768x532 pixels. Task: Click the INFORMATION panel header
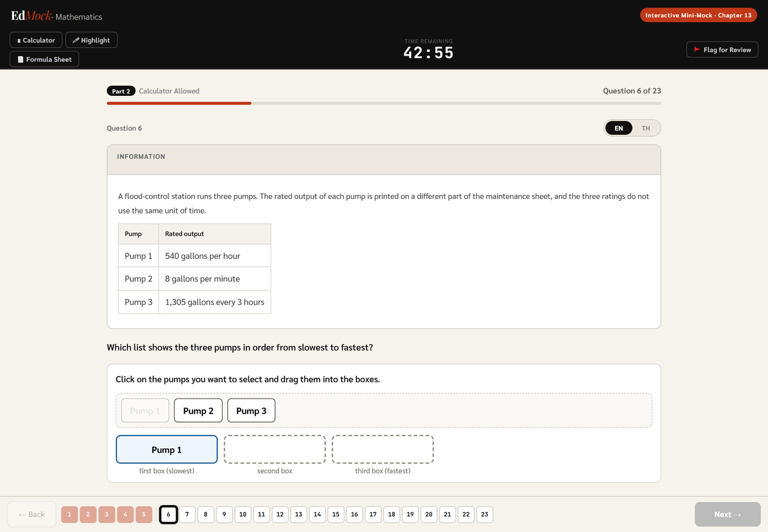point(384,159)
